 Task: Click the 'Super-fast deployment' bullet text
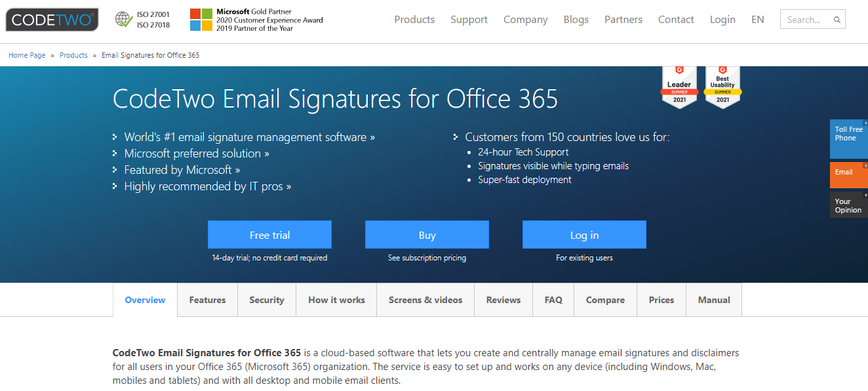[x=524, y=180]
